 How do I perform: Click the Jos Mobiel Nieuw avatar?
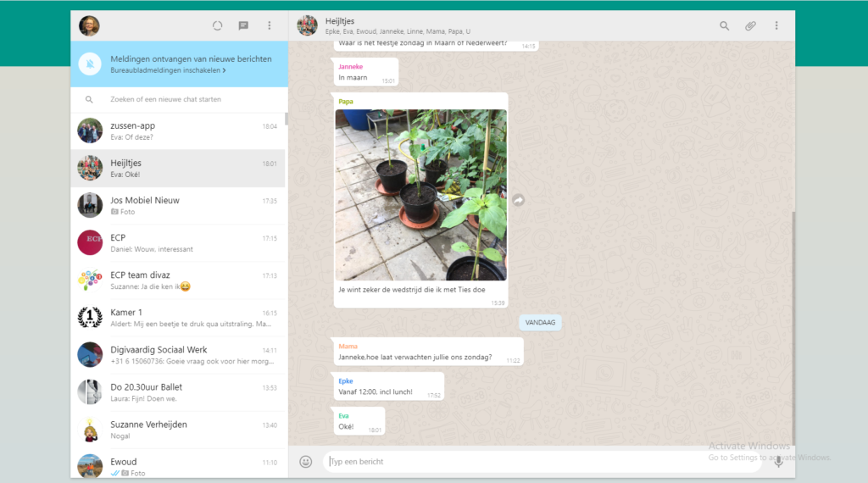[90, 206]
